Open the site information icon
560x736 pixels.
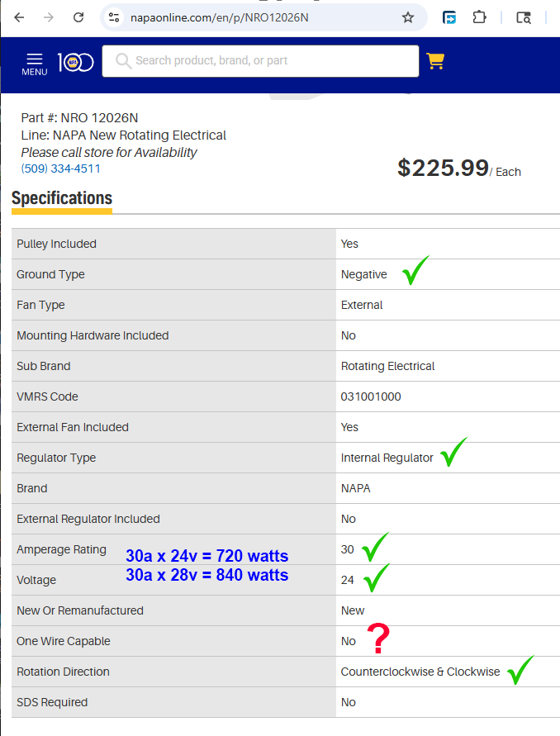(114, 17)
